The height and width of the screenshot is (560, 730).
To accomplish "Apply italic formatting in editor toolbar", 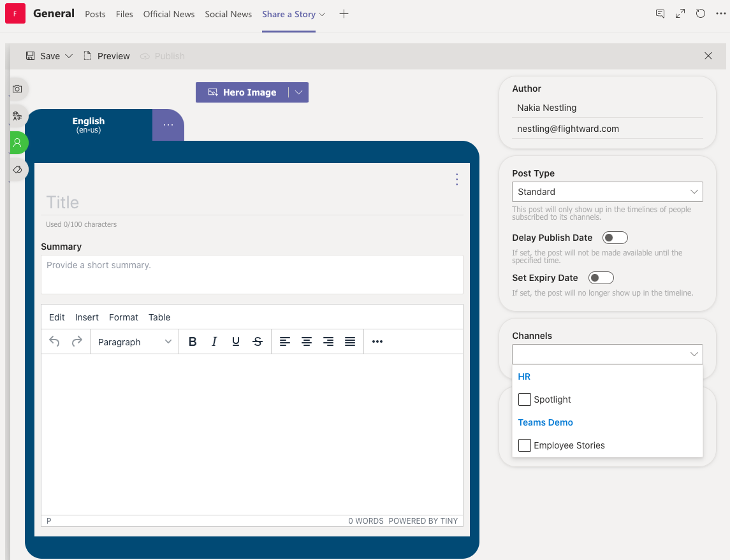I will [x=214, y=342].
